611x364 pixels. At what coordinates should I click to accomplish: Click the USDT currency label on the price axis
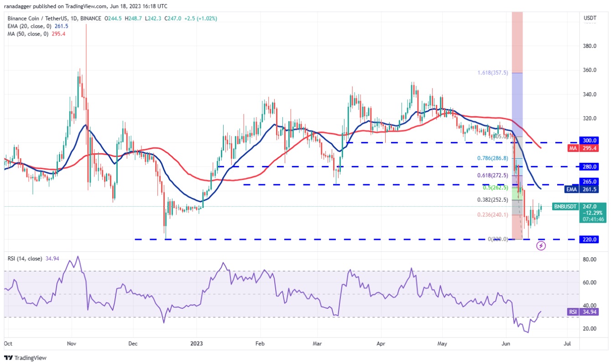tap(590, 18)
